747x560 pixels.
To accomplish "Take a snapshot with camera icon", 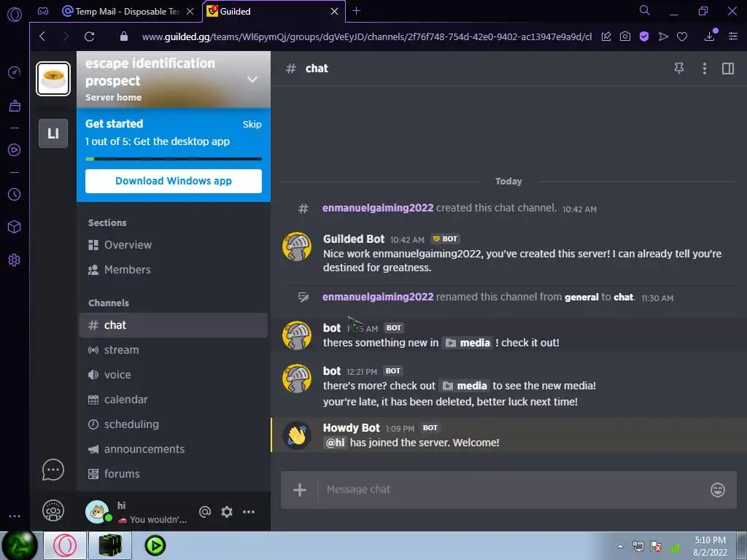I will (x=625, y=36).
